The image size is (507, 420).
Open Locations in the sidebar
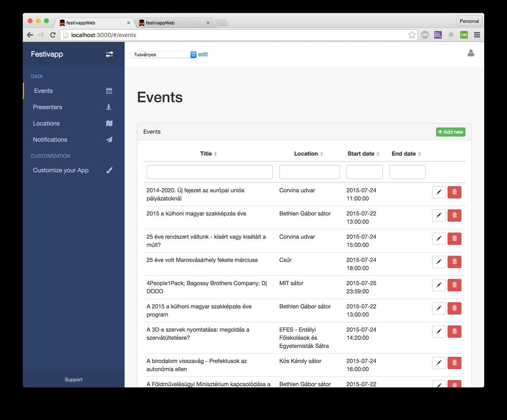74,123
